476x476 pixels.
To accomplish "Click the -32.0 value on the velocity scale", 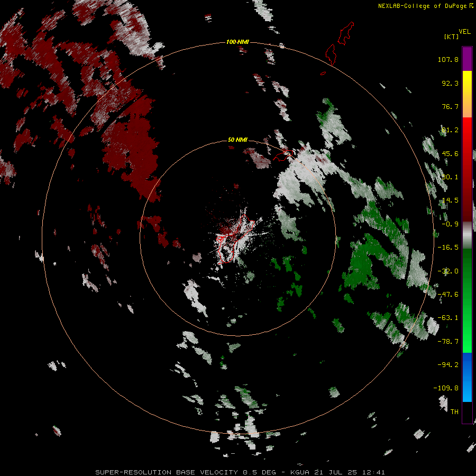I will pyautogui.click(x=448, y=271).
